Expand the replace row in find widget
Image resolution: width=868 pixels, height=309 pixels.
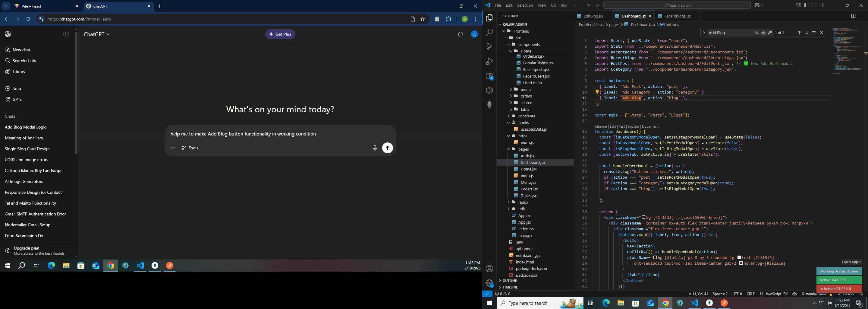click(703, 33)
